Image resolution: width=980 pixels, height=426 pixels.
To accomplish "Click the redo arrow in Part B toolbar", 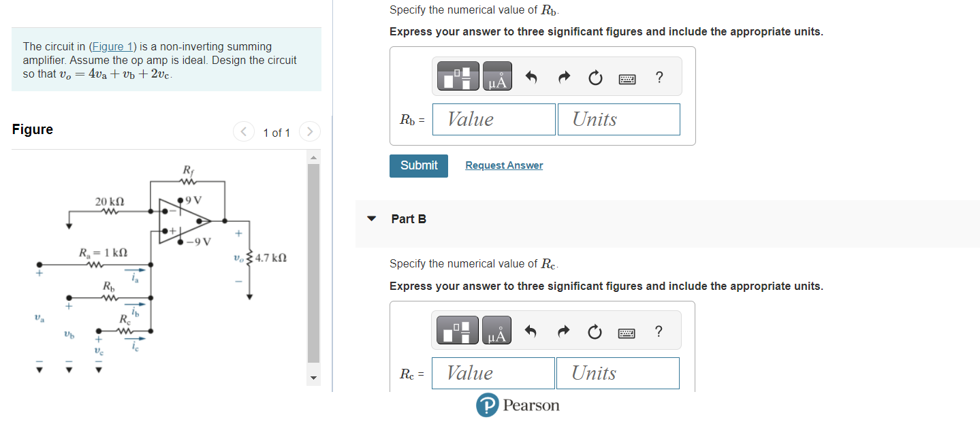I will (x=563, y=331).
